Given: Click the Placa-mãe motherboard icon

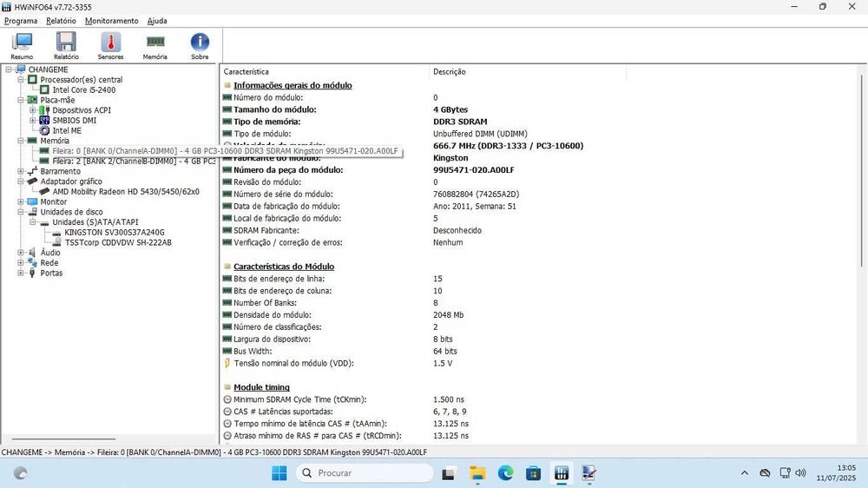Looking at the screenshot, I should (33, 100).
